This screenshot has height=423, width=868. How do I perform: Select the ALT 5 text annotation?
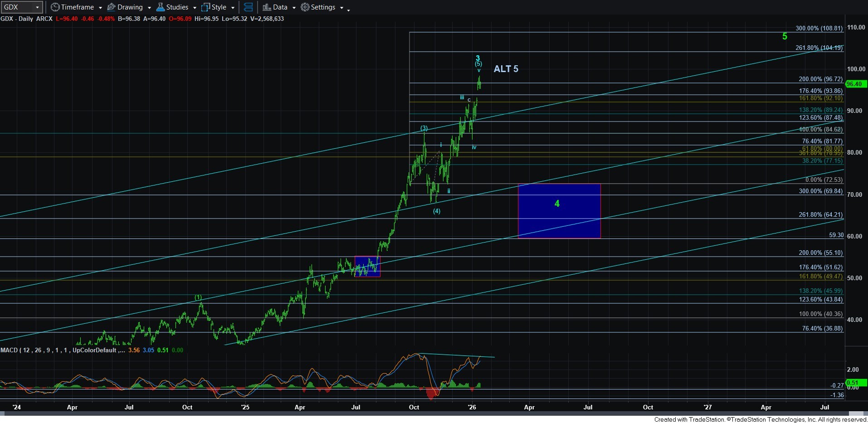[x=506, y=69]
